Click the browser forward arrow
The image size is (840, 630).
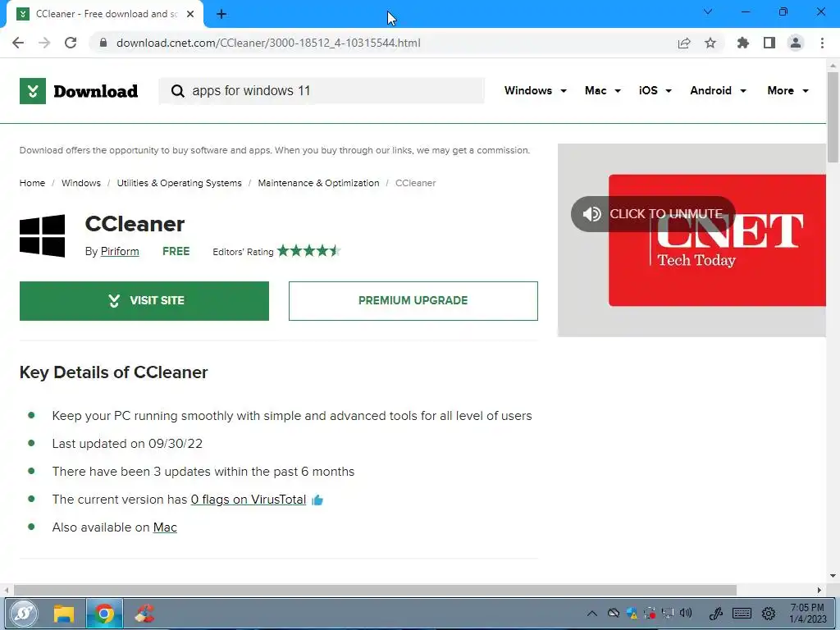[x=44, y=43]
